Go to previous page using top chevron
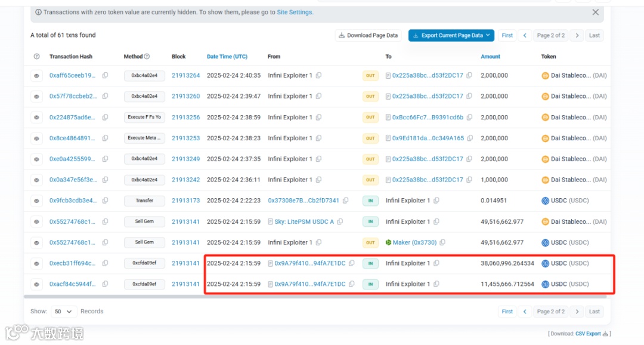Screen dimensions: 644x345 [525, 35]
